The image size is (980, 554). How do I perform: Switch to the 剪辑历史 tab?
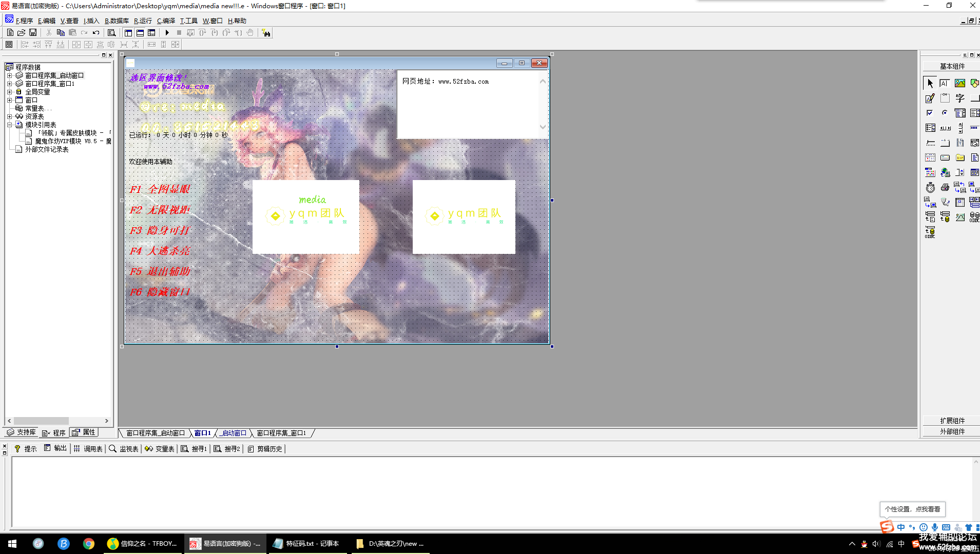265,449
